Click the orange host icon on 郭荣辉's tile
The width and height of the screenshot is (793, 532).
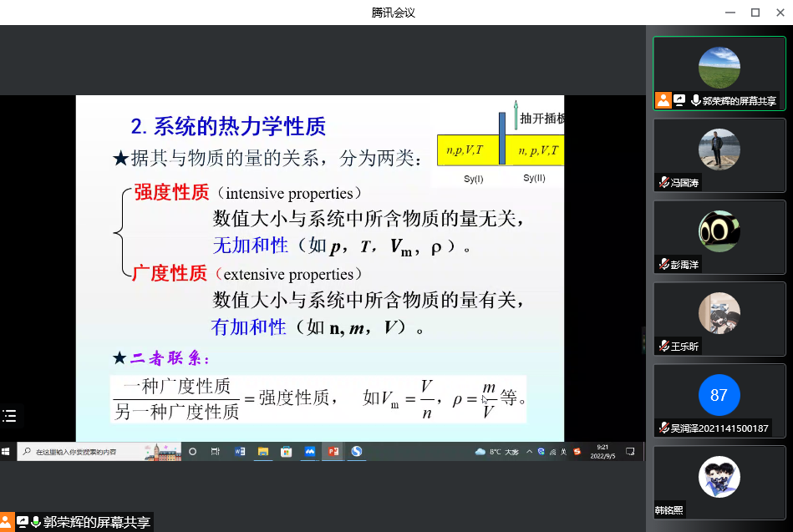coord(663,100)
